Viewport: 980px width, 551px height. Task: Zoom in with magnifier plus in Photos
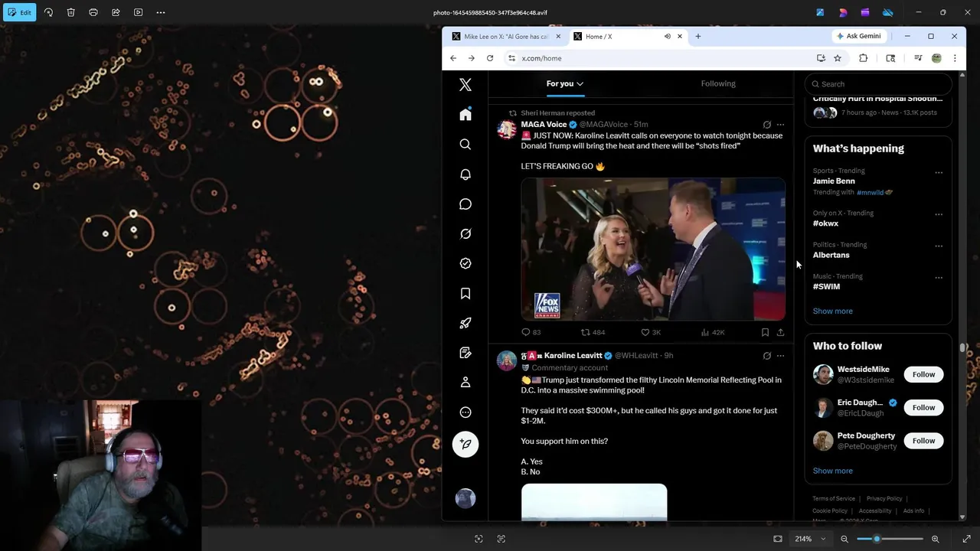pyautogui.click(x=935, y=539)
